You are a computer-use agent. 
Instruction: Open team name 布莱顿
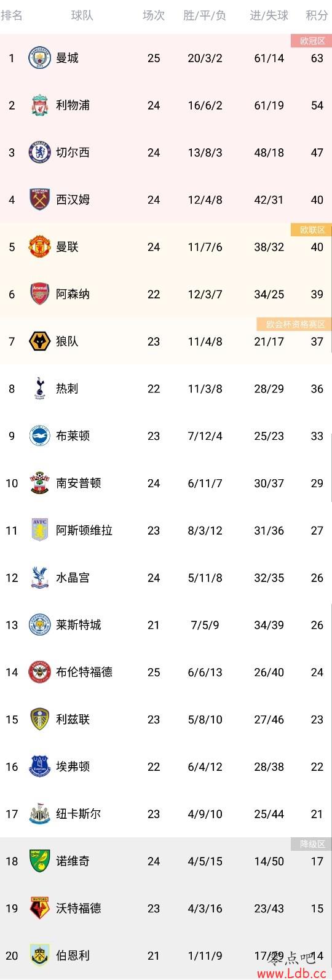73,436
